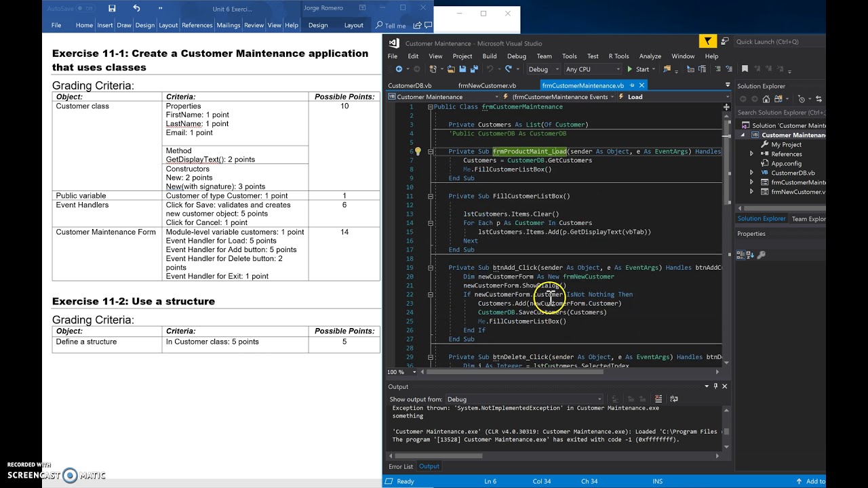Click the Start debugging button

(639, 69)
